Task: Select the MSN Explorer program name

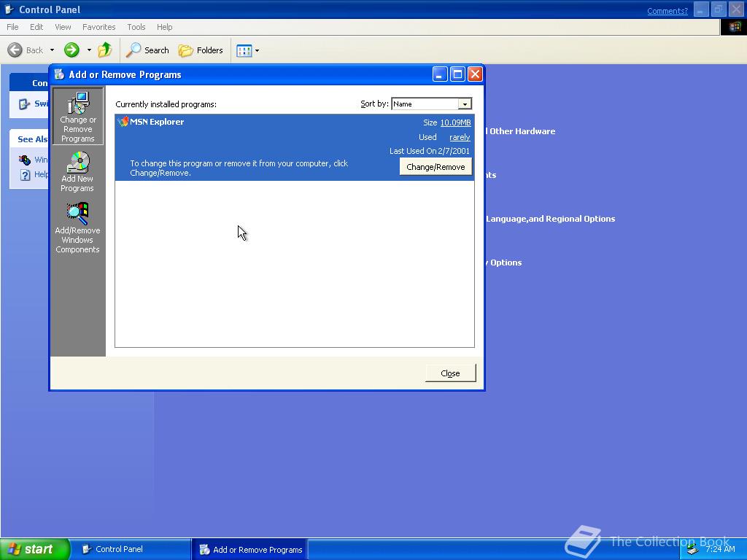Action: click(157, 122)
